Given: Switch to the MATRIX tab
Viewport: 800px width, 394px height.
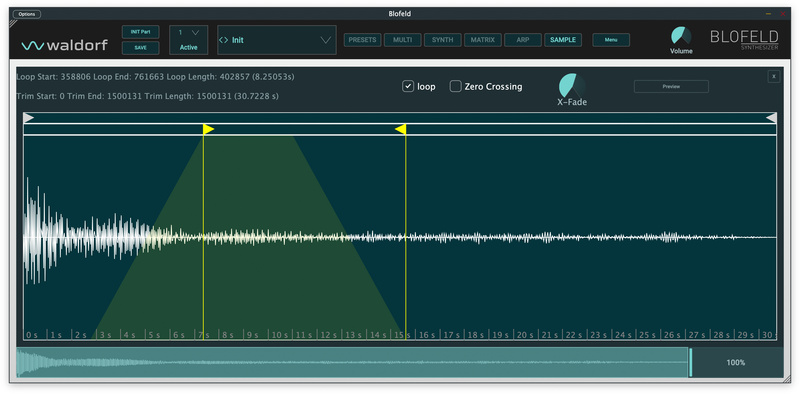Looking at the screenshot, I should point(483,40).
